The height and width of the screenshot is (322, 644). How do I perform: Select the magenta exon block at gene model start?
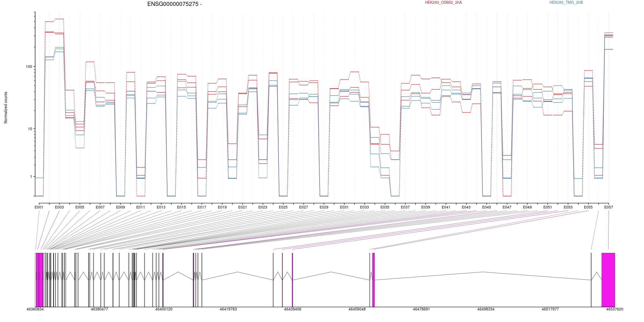pyautogui.click(x=39, y=280)
